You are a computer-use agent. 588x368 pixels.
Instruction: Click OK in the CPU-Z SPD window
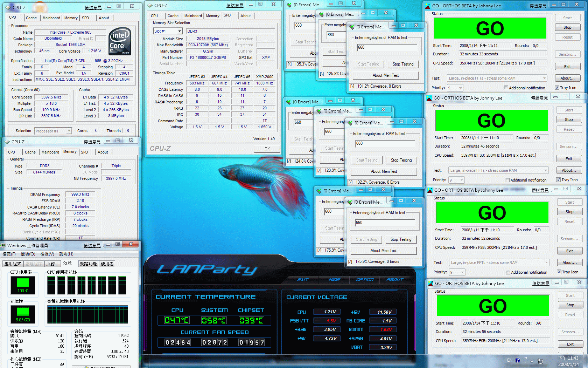point(267,149)
